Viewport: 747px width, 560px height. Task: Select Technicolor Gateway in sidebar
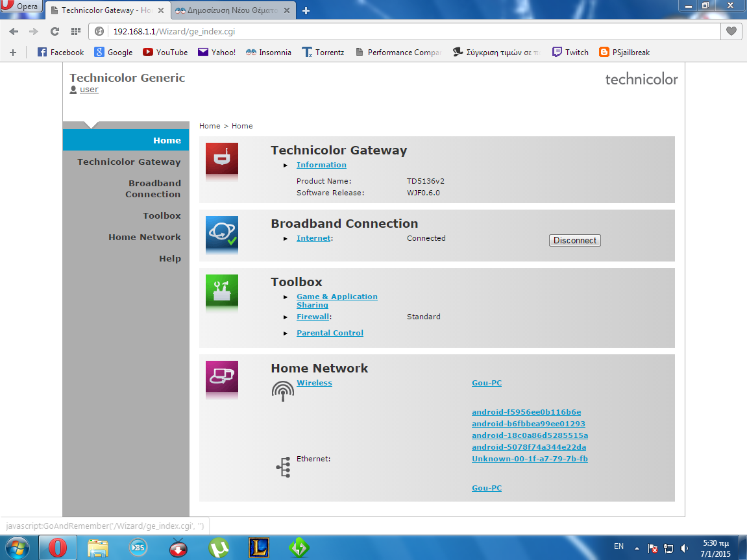click(x=129, y=162)
